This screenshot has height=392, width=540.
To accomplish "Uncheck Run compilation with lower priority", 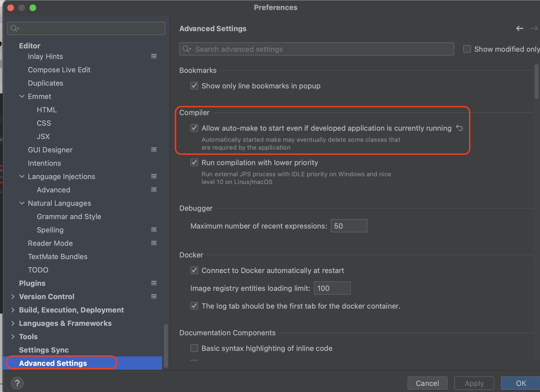I will [194, 162].
